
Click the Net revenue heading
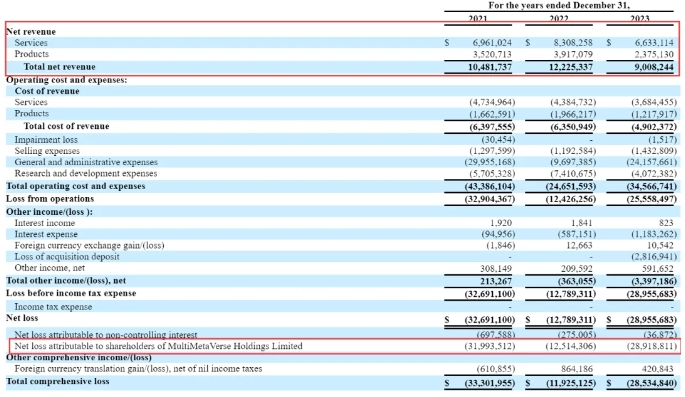coord(31,32)
